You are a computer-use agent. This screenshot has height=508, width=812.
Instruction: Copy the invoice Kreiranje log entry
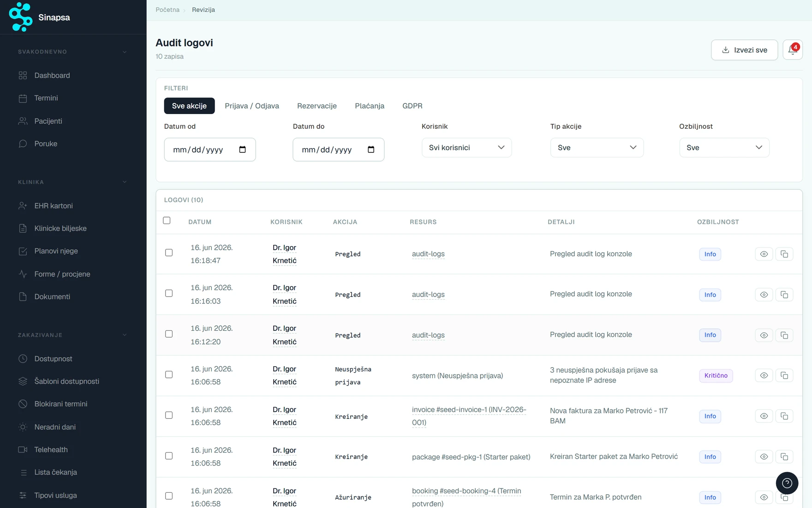click(784, 416)
